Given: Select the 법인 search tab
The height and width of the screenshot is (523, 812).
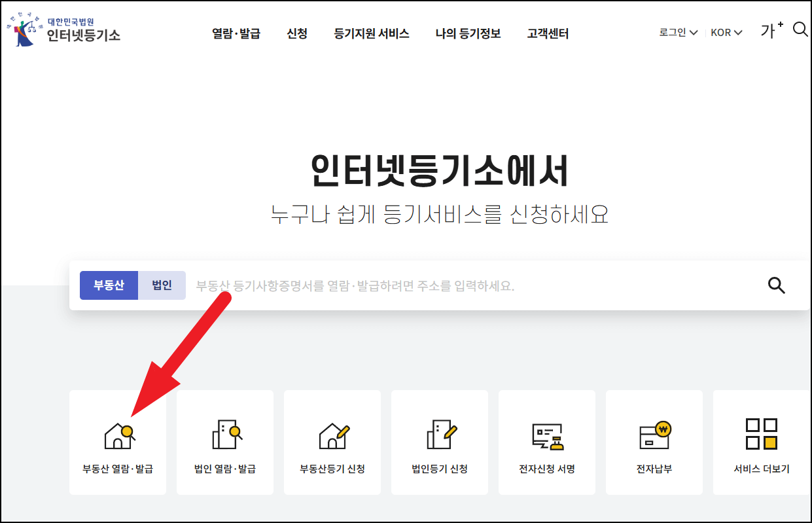Looking at the screenshot, I should coord(162,285).
